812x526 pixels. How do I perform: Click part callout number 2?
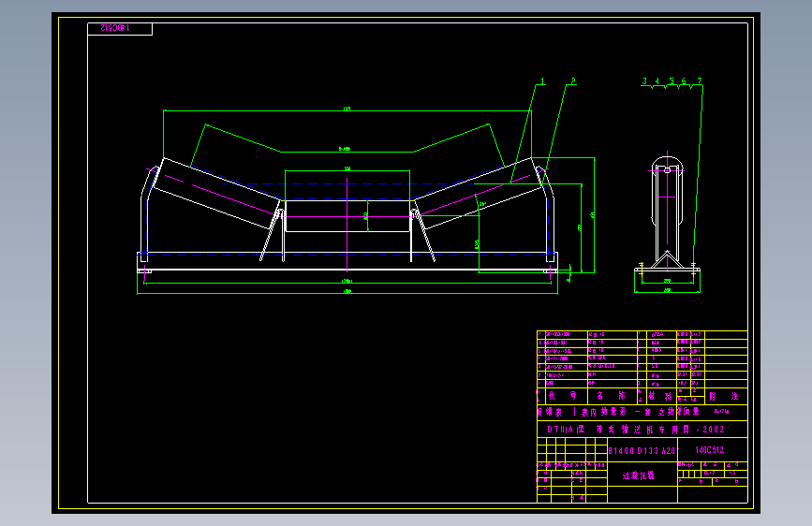tap(573, 81)
